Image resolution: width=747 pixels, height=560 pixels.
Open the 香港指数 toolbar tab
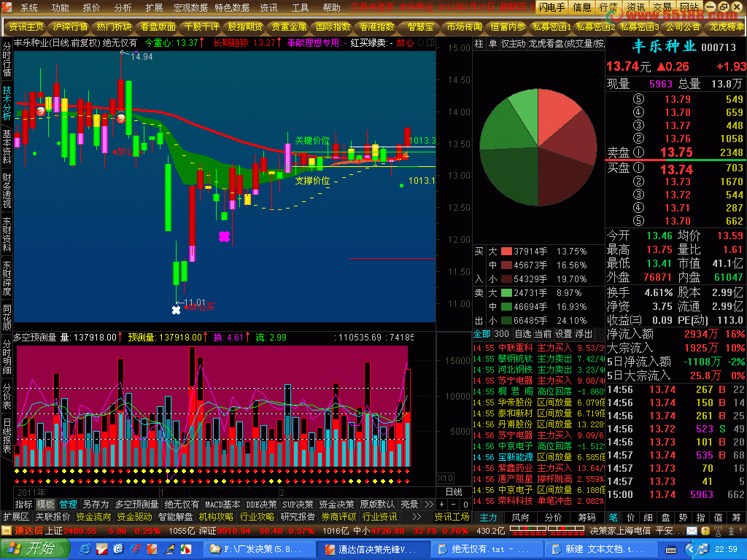(x=377, y=27)
